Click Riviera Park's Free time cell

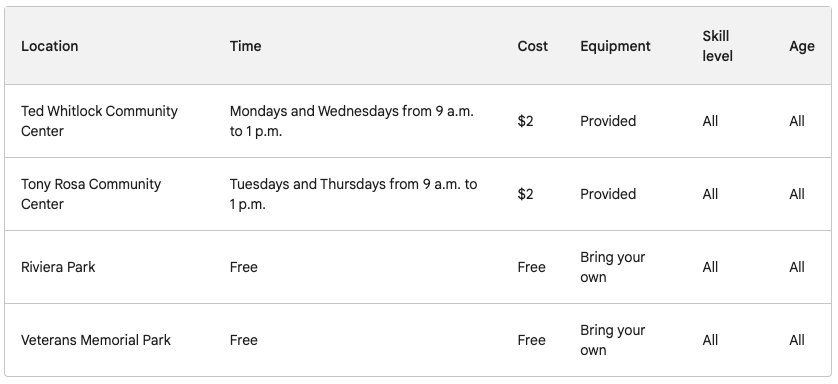tap(244, 267)
